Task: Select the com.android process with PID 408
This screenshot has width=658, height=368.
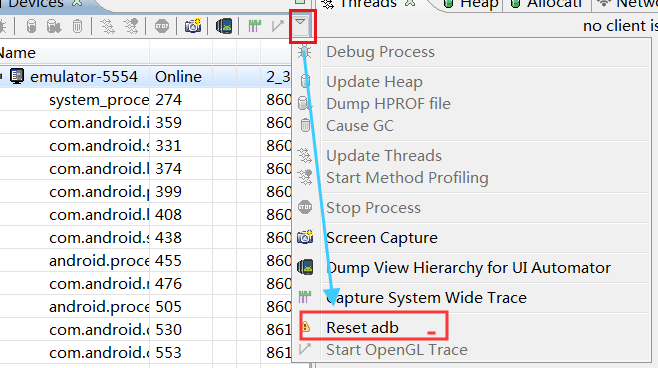Action: click(145, 215)
